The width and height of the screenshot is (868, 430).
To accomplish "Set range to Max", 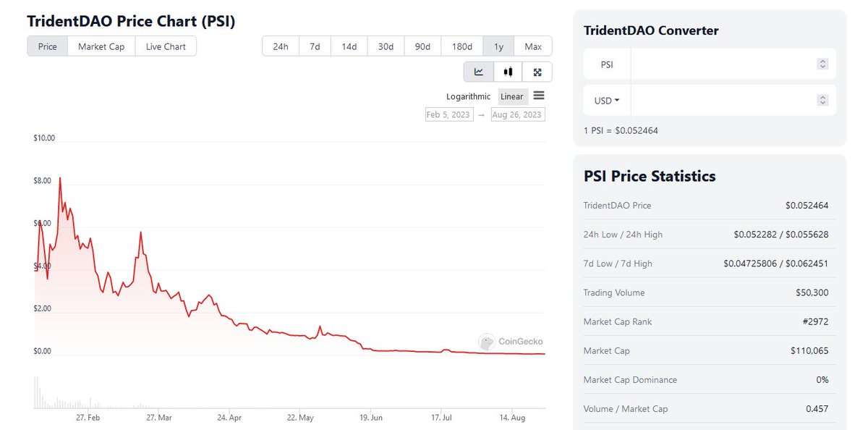I will (x=533, y=46).
